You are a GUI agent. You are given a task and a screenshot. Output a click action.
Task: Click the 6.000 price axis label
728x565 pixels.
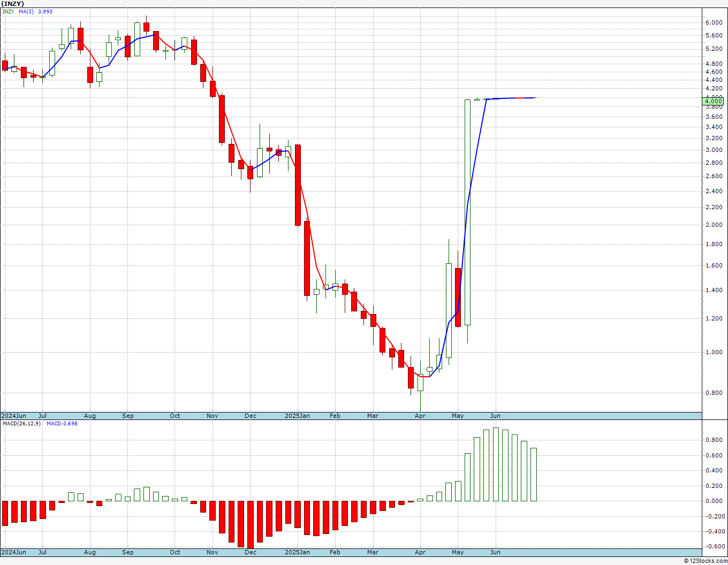[x=714, y=22]
